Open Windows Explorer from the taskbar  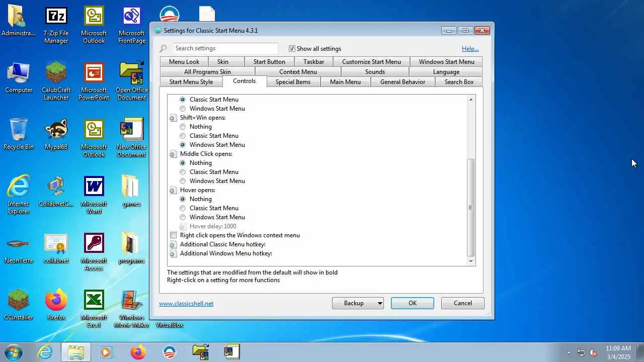(76, 352)
